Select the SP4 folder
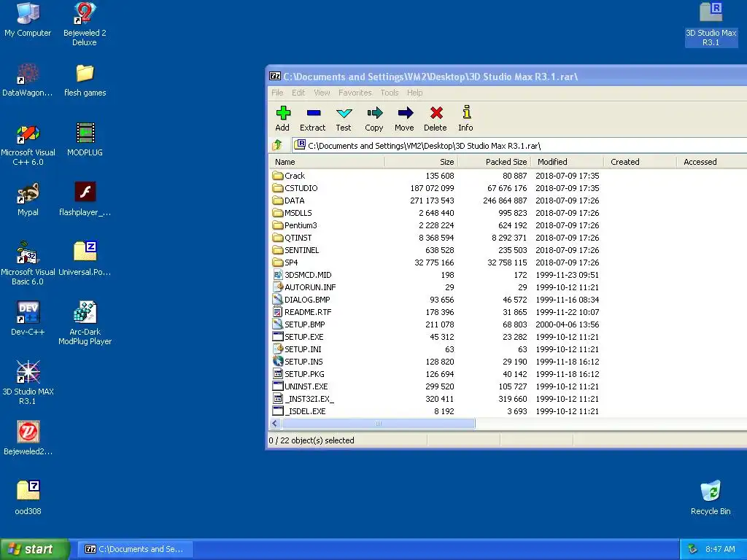This screenshot has height=560, width=747. coord(285,262)
